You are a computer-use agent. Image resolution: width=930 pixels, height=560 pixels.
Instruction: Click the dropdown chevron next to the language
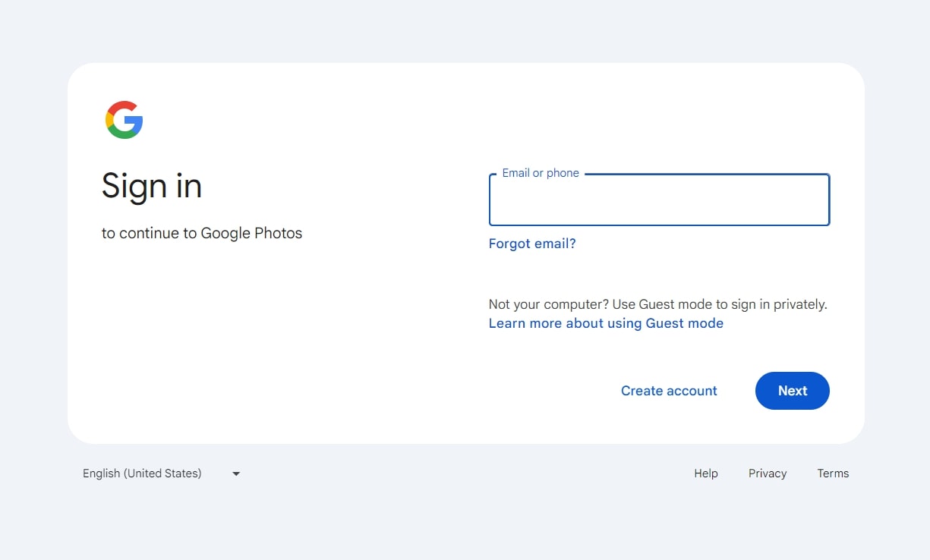(235, 473)
